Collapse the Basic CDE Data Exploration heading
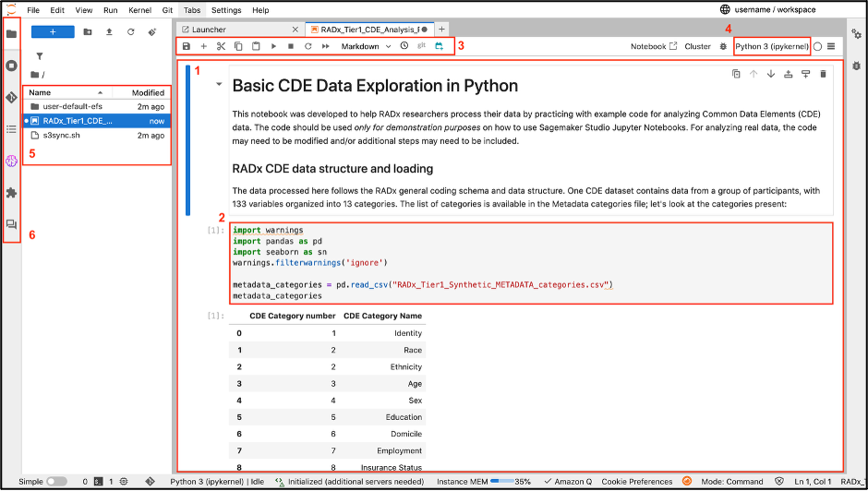The image size is (868, 491). point(219,84)
